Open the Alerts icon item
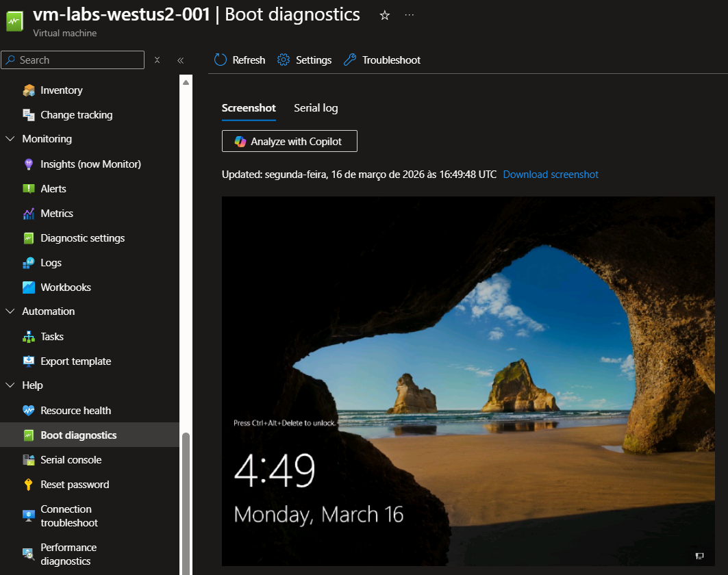Viewport: 728px width, 575px height. coord(29,189)
